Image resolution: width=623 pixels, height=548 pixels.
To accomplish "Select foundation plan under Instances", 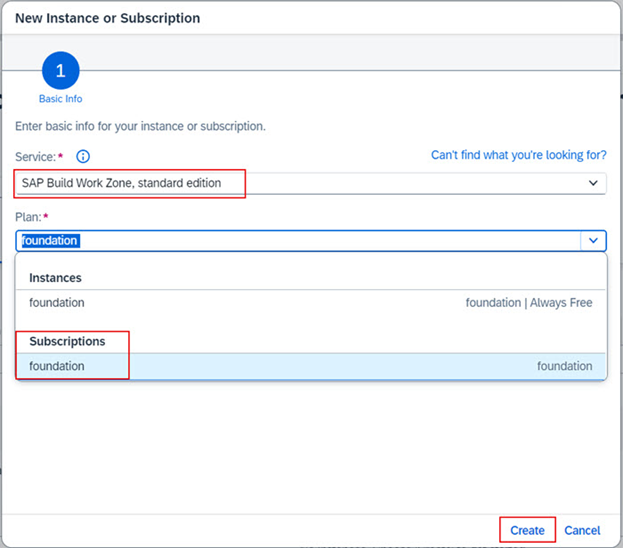I will click(x=57, y=302).
